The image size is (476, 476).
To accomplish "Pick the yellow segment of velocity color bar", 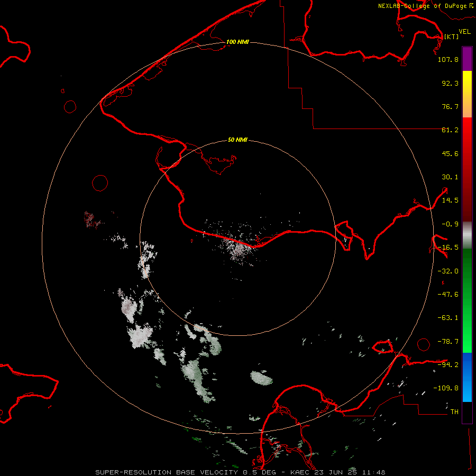I will [467, 94].
